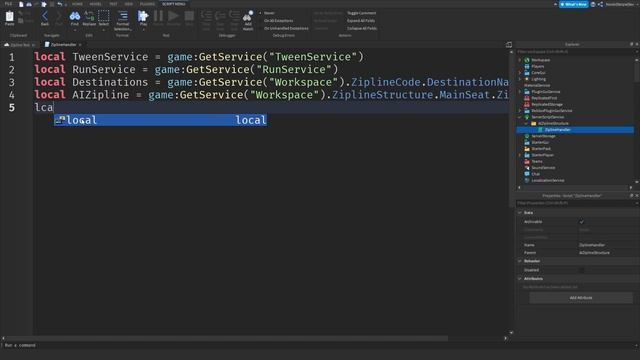The height and width of the screenshot is (360, 640).
Task: Click Toggle Comment action
Action: [361, 13]
